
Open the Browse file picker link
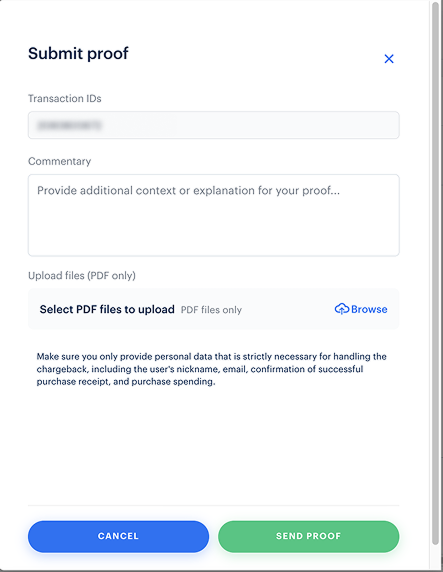click(x=361, y=309)
